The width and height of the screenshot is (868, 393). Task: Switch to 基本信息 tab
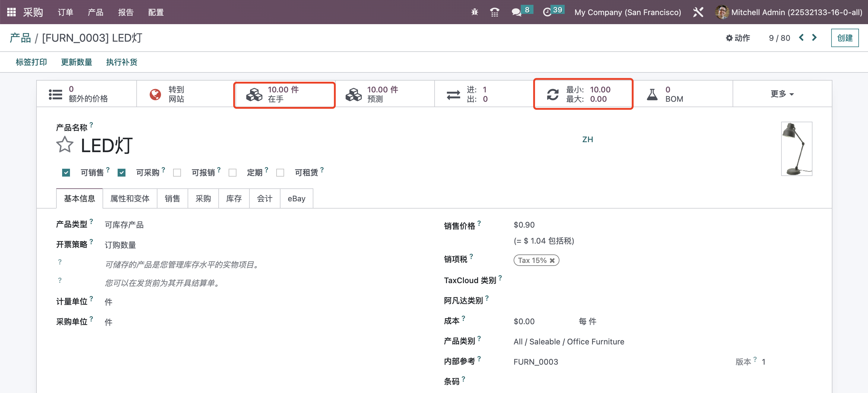pyautogui.click(x=80, y=198)
